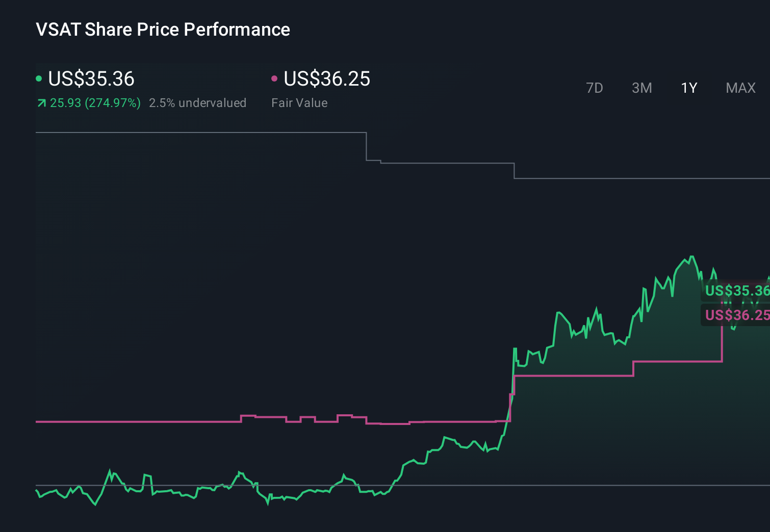Viewport: 770px width, 532px height.
Task: Click the green US$35.36 chart price tag
Action: (737, 290)
